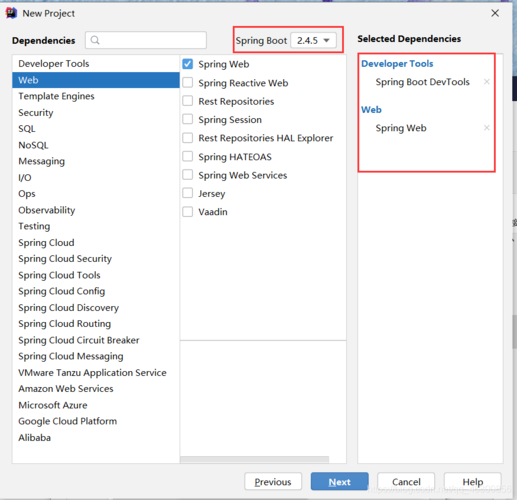
Task: Click the Next button
Action: 339,482
